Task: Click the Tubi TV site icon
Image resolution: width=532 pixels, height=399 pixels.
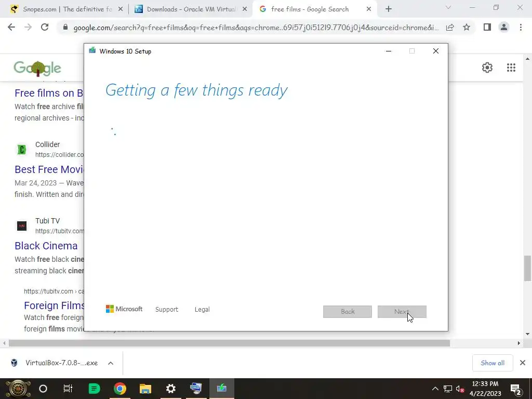Action: coord(22,225)
